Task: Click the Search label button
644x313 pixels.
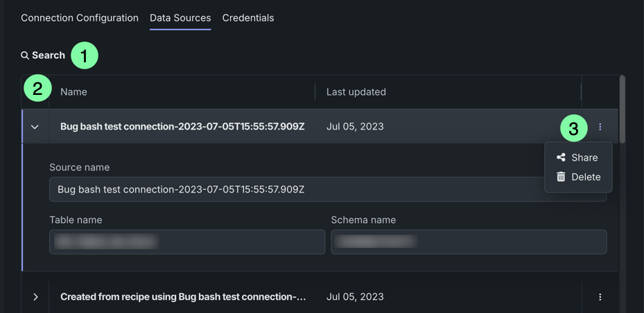Action: point(49,55)
